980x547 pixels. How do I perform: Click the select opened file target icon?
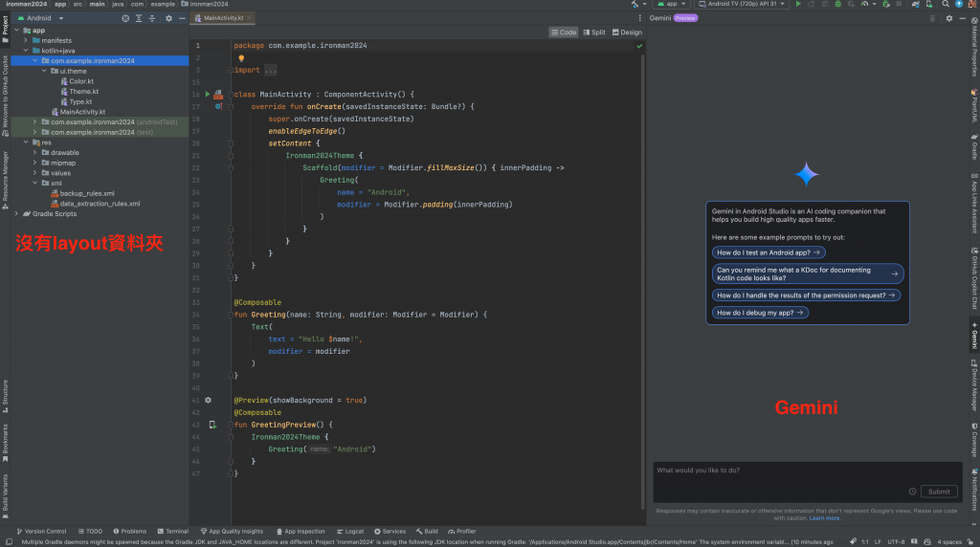[x=125, y=18]
